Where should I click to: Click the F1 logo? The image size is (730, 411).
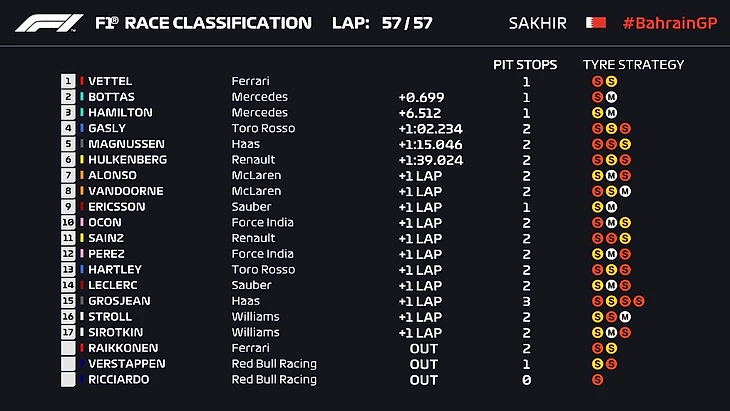pyautogui.click(x=49, y=22)
